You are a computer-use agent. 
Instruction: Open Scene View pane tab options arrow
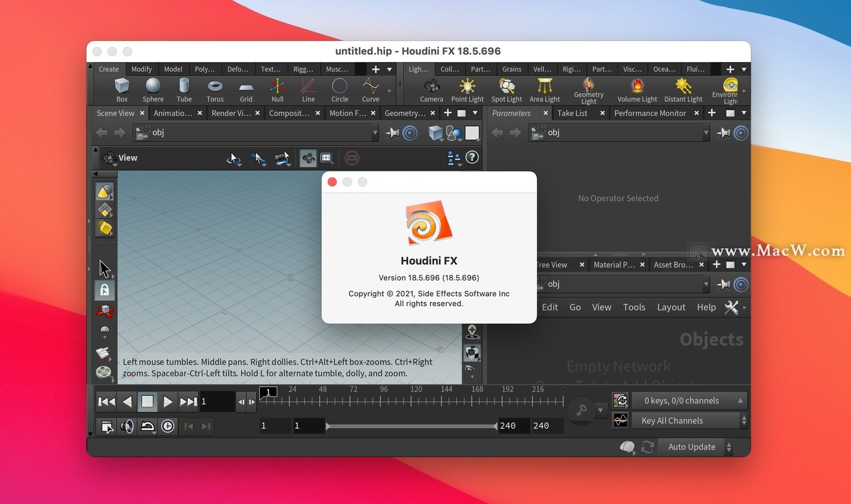point(475,113)
